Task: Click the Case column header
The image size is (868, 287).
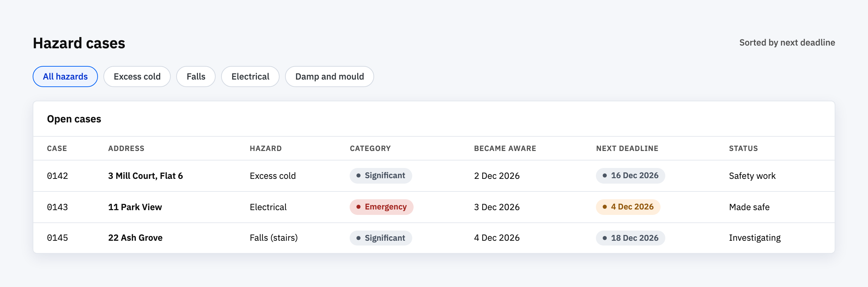Action: tap(57, 149)
